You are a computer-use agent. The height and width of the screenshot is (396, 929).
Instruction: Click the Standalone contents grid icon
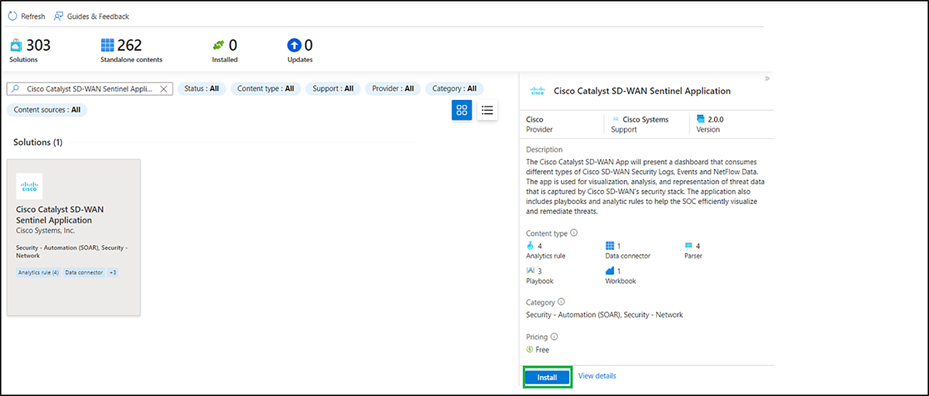[107, 45]
